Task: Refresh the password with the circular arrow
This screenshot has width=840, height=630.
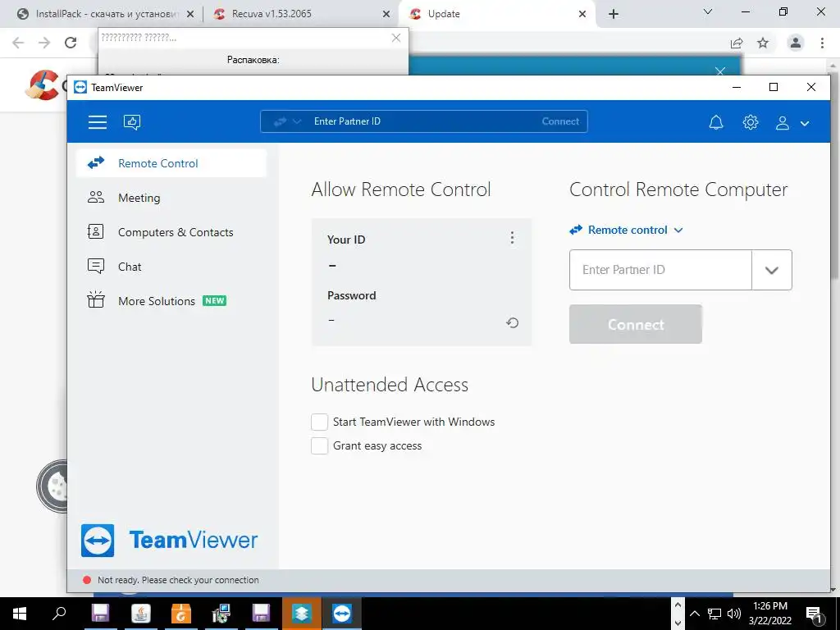Action: pos(512,322)
